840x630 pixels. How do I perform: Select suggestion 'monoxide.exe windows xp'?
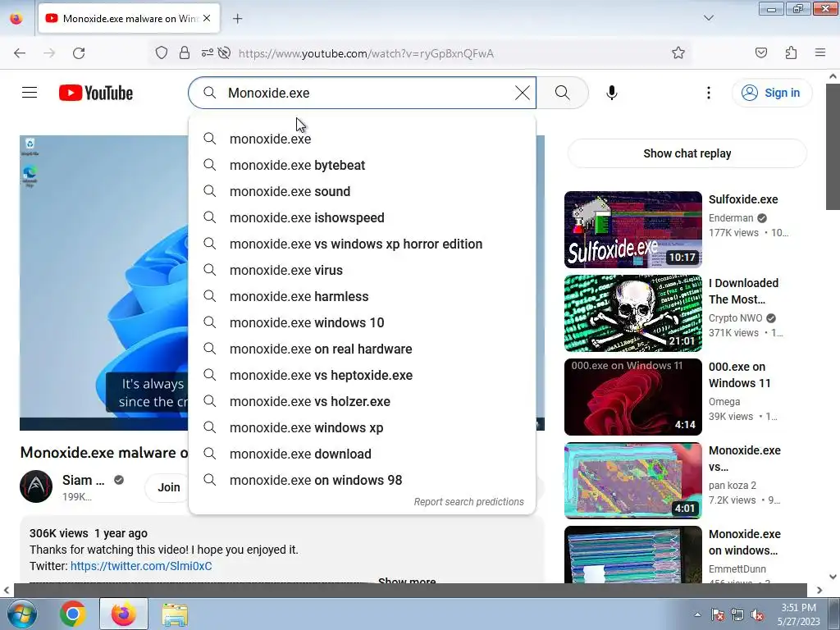[x=362, y=427]
